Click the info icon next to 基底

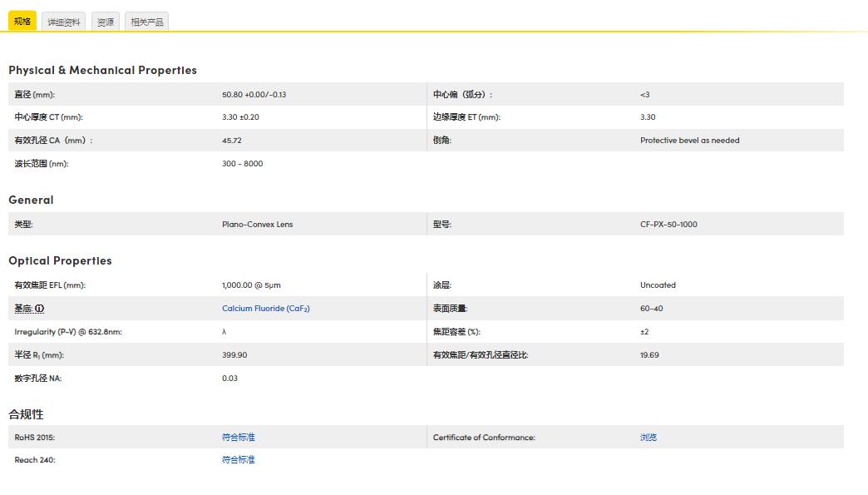(38, 308)
